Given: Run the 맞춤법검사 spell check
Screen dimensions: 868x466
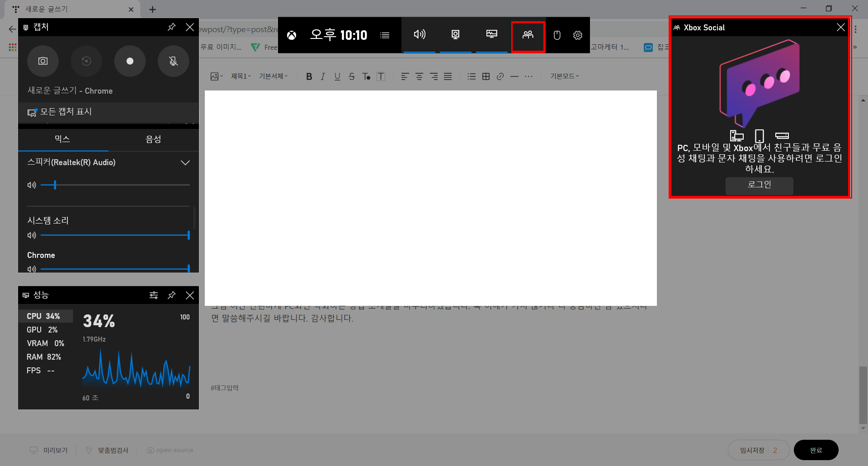Looking at the screenshot, I should point(107,450).
